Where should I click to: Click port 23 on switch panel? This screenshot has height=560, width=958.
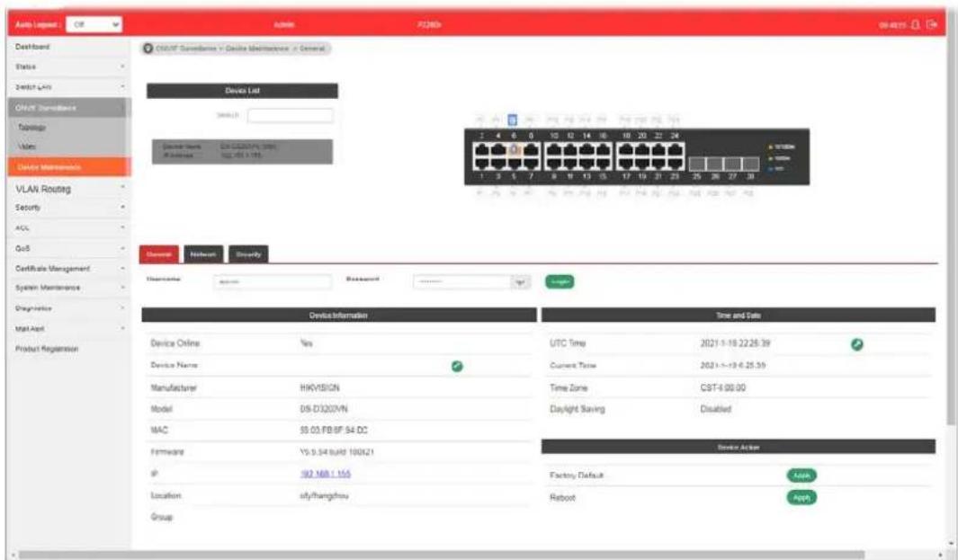pos(676,163)
